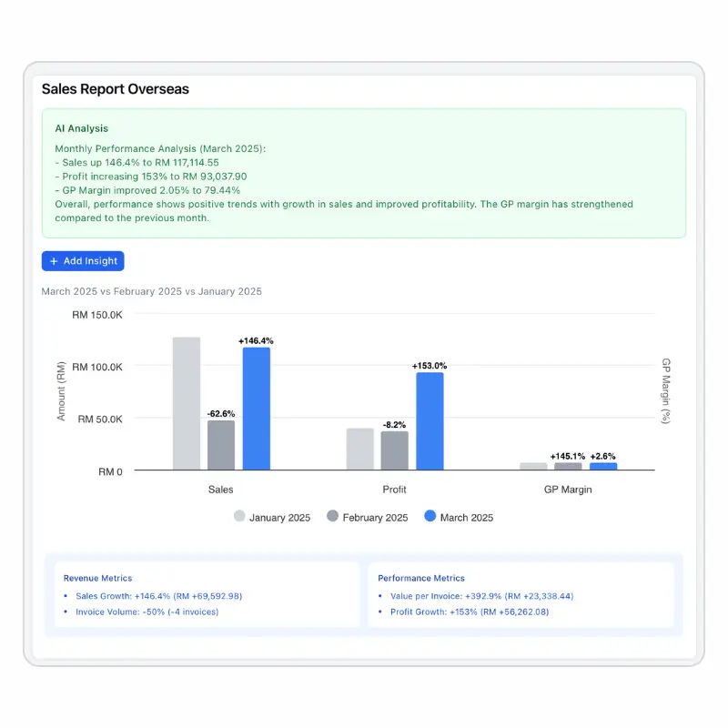
Task: Click the Profit Growth +153% metric
Action: (x=470, y=612)
